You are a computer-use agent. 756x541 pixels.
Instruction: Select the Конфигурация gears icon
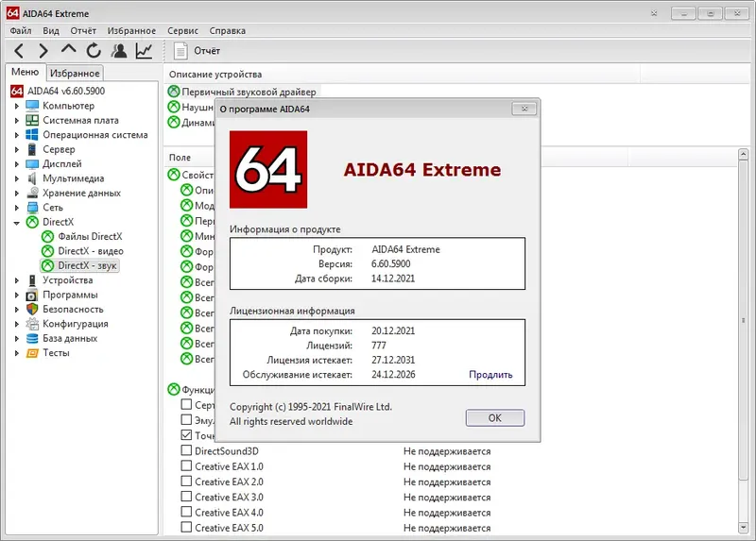32,324
